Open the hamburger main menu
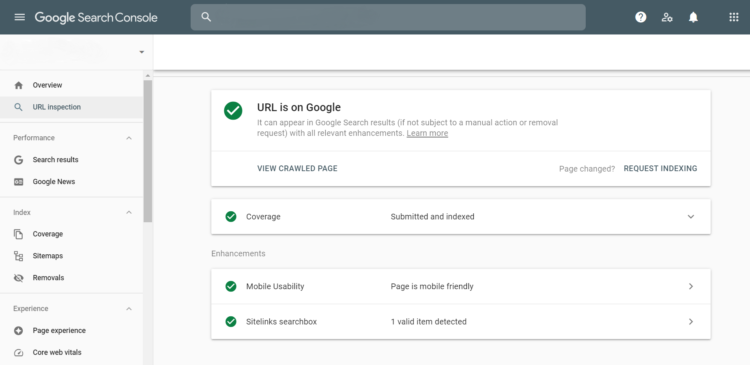Image resolution: width=750 pixels, height=365 pixels. [x=20, y=17]
